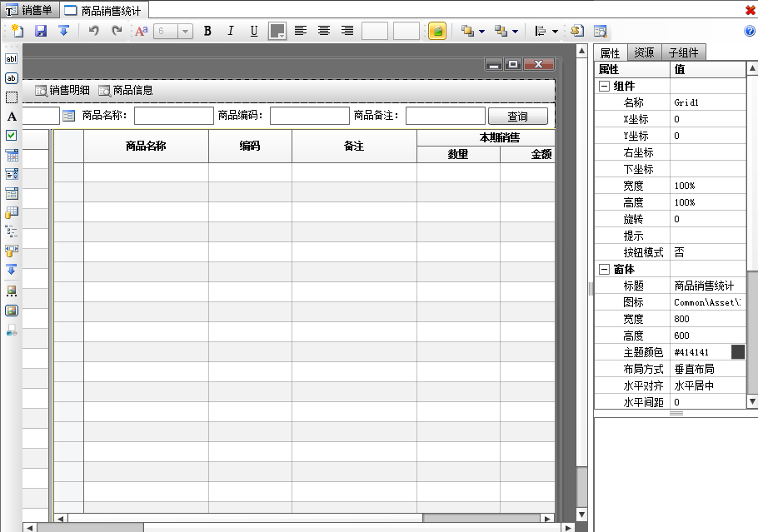
Task: Redo the last action
Action: pyautogui.click(x=117, y=31)
